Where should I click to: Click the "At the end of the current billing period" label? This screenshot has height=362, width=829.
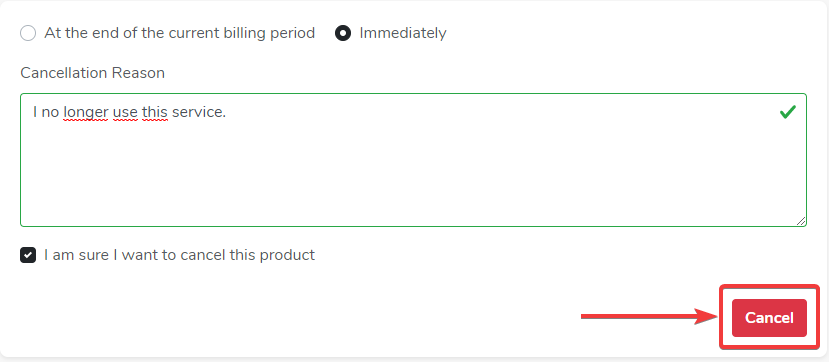click(180, 33)
